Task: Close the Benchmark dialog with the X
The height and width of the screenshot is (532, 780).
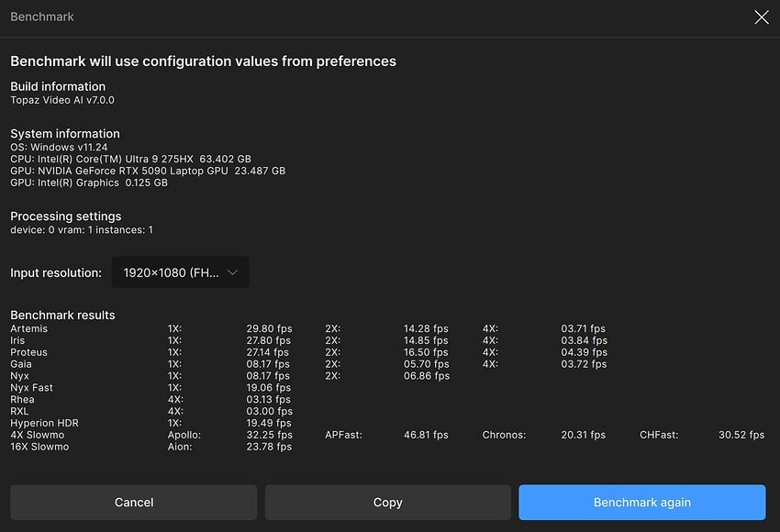Action: [x=761, y=17]
